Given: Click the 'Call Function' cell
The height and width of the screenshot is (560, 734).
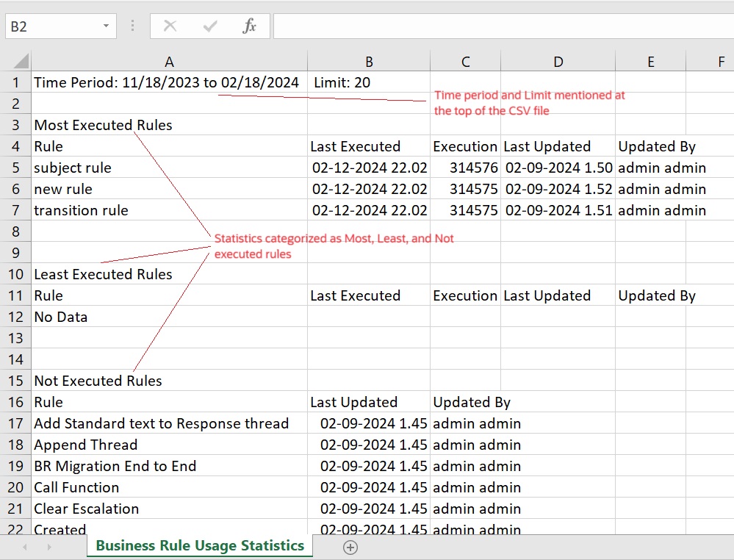Looking at the screenshot, I should [170, 487].
